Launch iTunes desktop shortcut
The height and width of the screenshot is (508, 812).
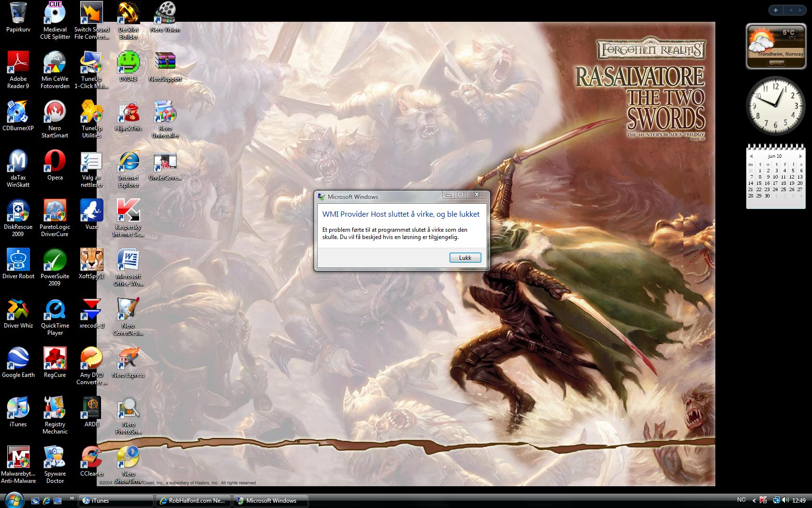(x=18, y=412)
